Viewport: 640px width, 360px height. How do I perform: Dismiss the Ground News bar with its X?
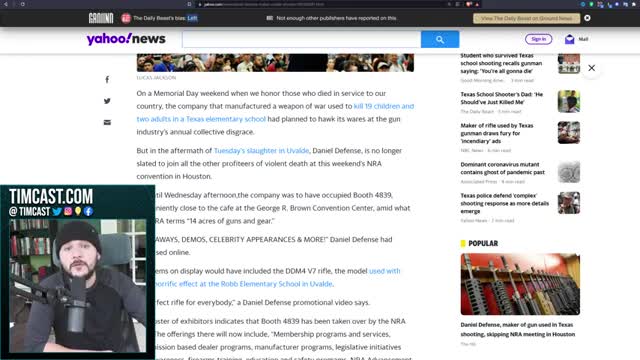[x=587, y=18]
